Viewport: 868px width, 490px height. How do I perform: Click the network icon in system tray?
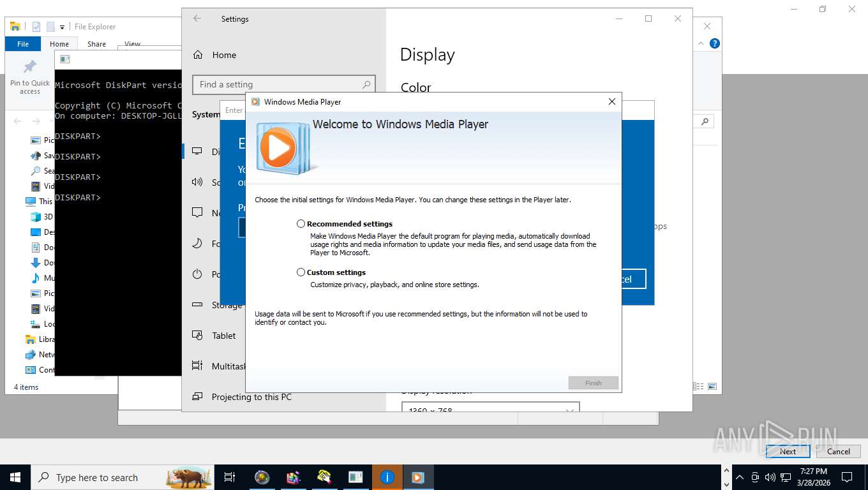[786, 477]
